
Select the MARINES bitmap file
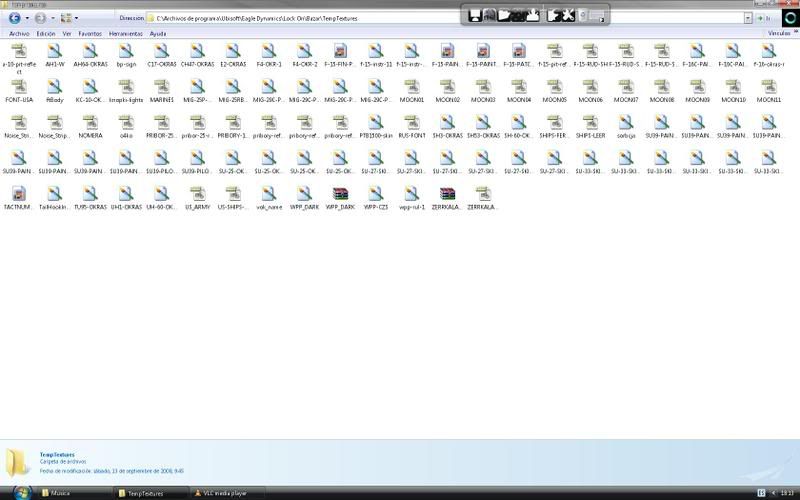point(162,91)
